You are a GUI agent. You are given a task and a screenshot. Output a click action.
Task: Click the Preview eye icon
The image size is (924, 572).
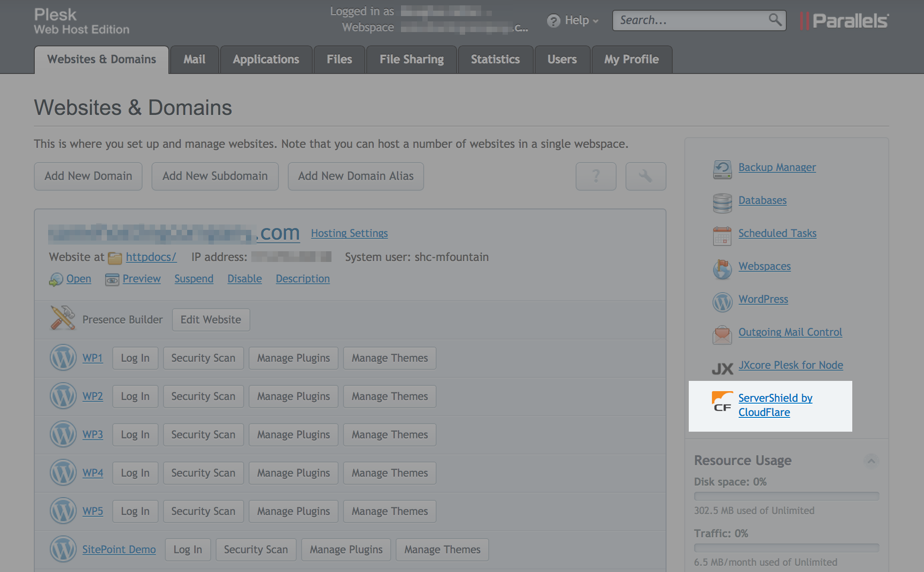click(112, 279)
